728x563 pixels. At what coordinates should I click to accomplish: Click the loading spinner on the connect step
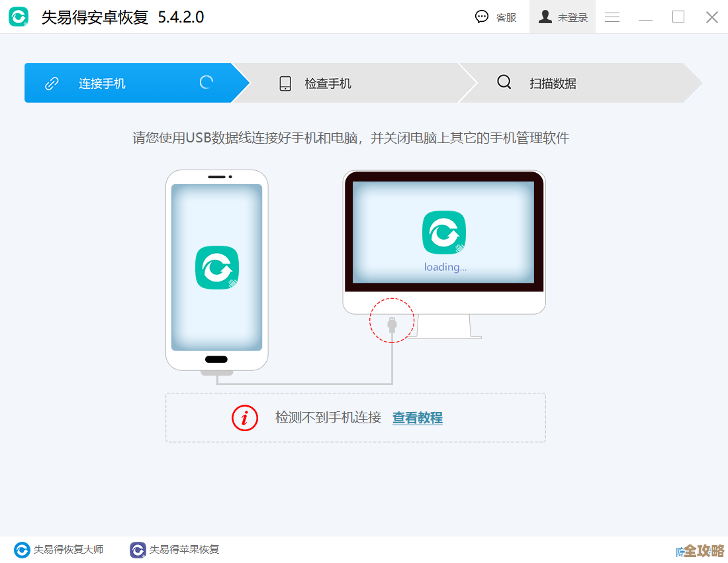[205, 81]
